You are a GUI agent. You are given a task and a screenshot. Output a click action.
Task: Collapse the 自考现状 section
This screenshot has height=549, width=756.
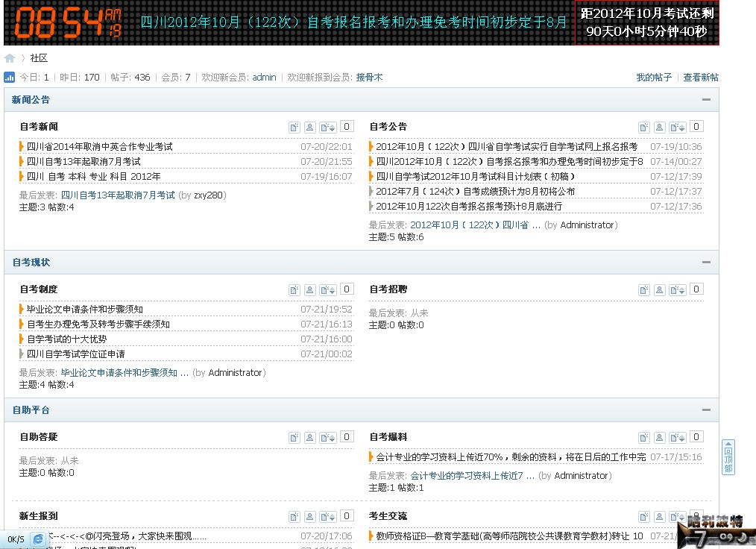[x=706, y=263]
